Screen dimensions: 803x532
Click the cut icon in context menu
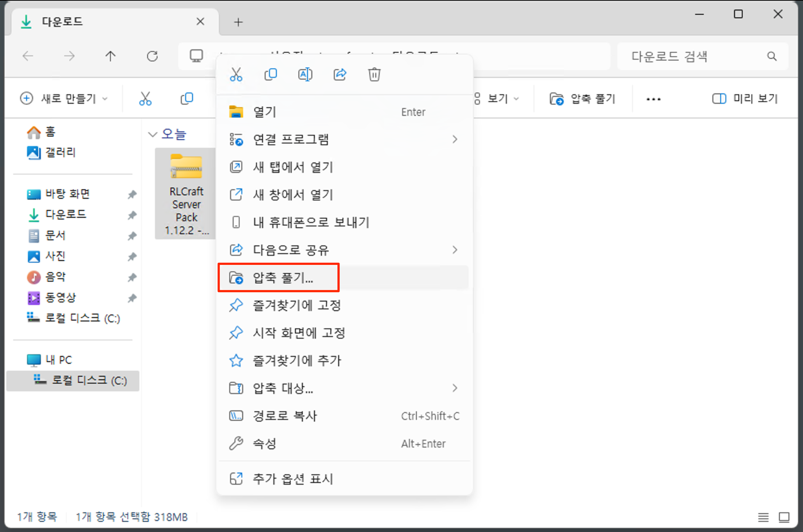pyautogui.click(x=236, y=75)
